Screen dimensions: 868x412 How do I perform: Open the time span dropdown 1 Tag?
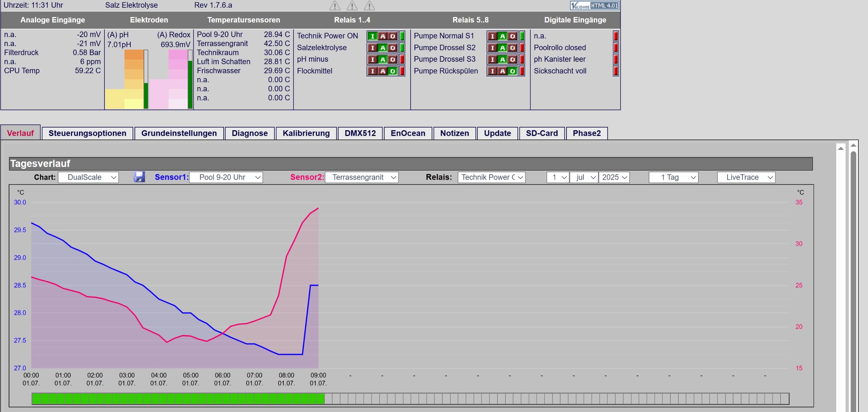pos(674,177)
